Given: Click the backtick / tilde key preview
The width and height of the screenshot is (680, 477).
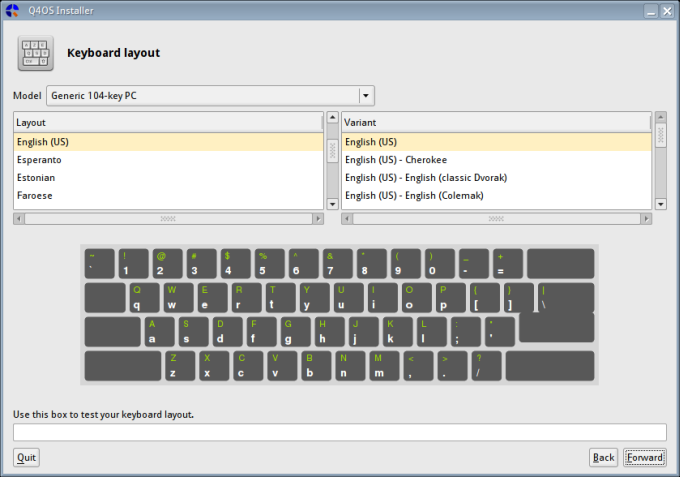Looking at the screenshot, I should point(100,263).
